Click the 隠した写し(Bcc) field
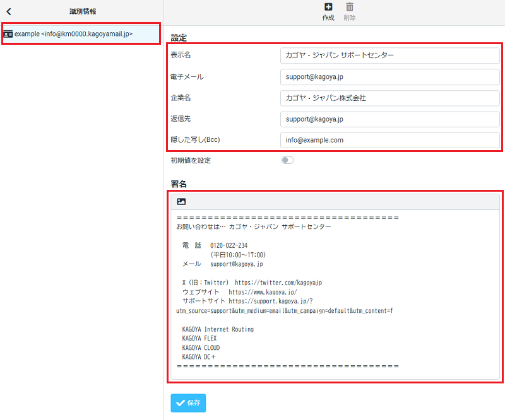This screenshot has width=505, height=420. (x=390, y=140)
